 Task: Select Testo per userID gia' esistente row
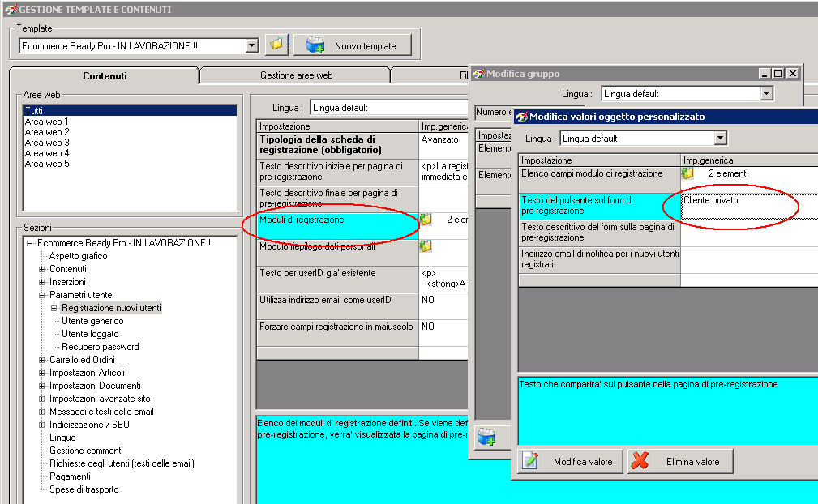coord(337,279)
